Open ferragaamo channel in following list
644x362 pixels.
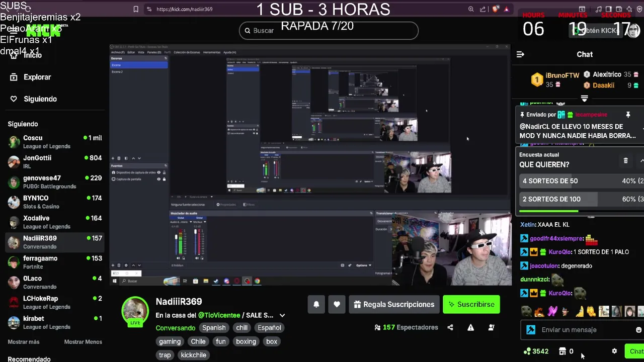(x=55, y=262)
